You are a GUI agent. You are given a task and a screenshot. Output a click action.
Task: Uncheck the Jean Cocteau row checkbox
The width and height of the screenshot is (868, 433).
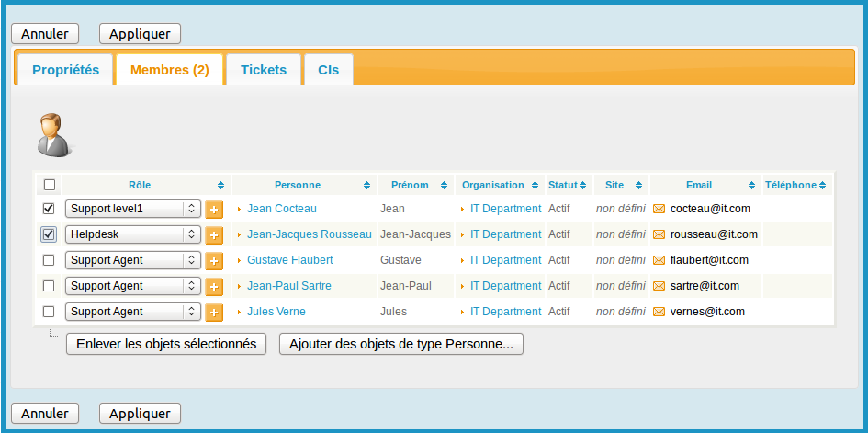coord(50,209)
